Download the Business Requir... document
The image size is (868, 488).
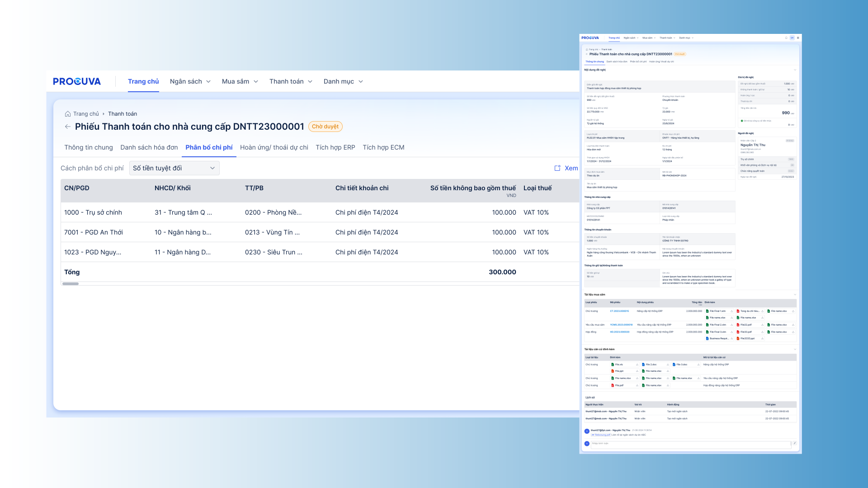(731, 338)
